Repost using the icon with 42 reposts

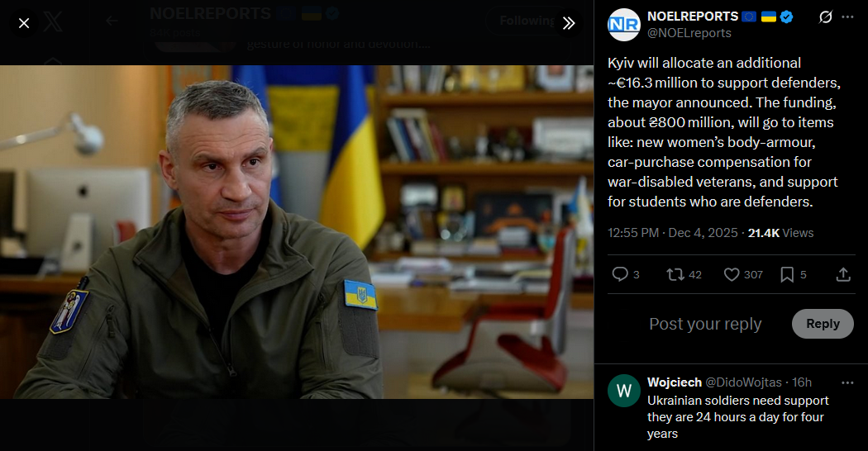click(x=675, y=274)
